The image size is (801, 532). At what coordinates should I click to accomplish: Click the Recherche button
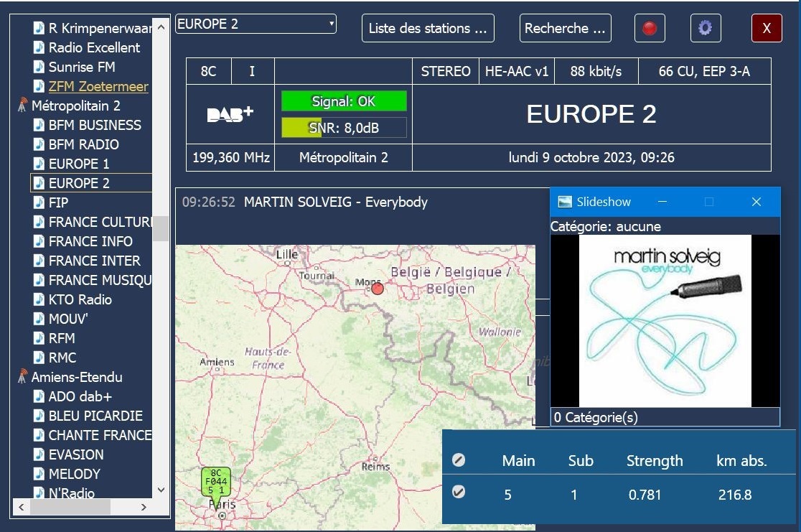[565, 28]
